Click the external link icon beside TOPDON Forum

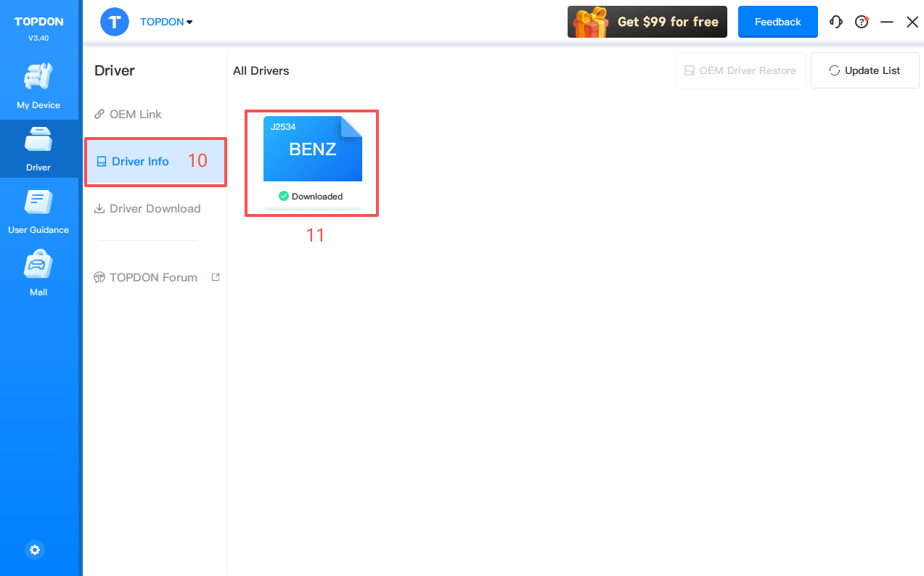coord(216,277)
